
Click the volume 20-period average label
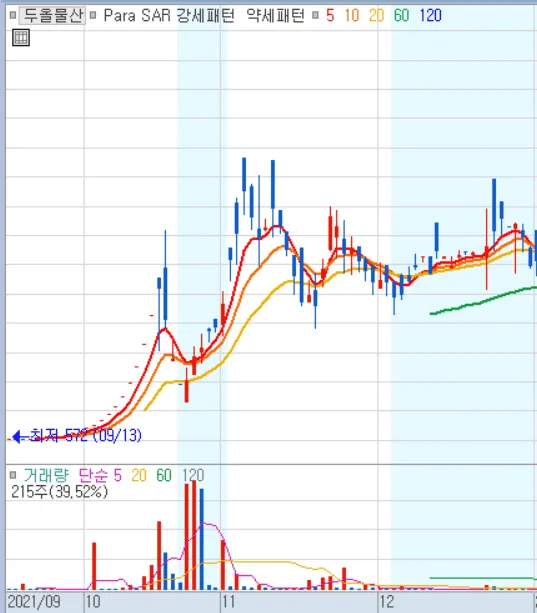[139, 475]
